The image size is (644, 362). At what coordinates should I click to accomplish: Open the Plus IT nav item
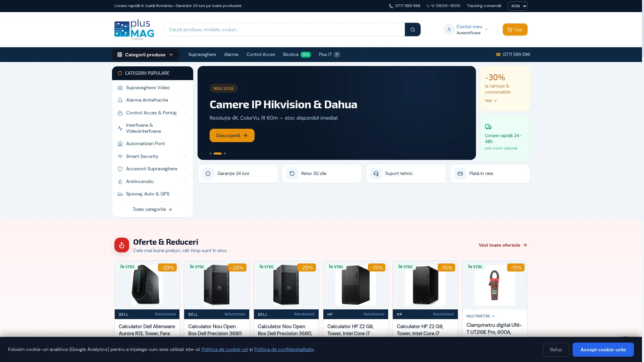point(329,54)
